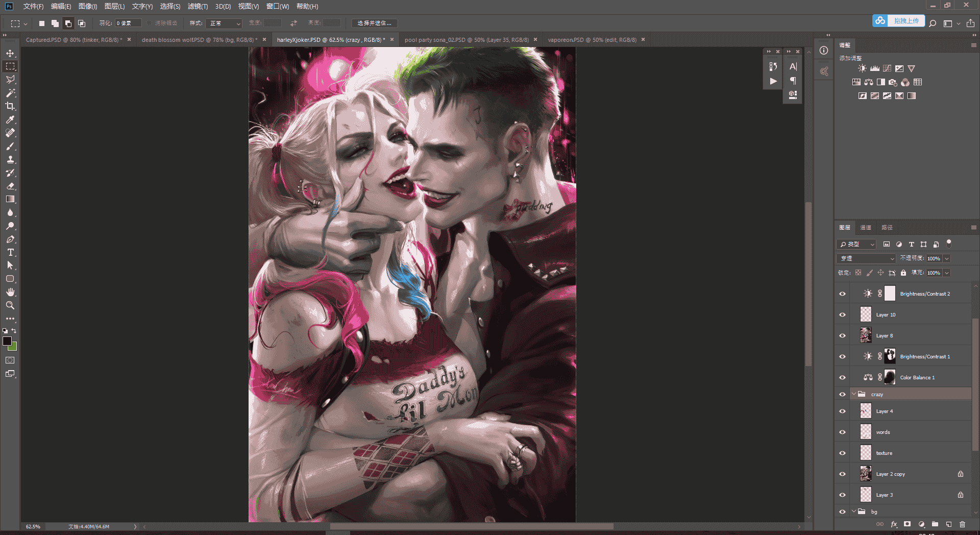
Task: Hide the words layer
Action: click(x=842, y=432)
